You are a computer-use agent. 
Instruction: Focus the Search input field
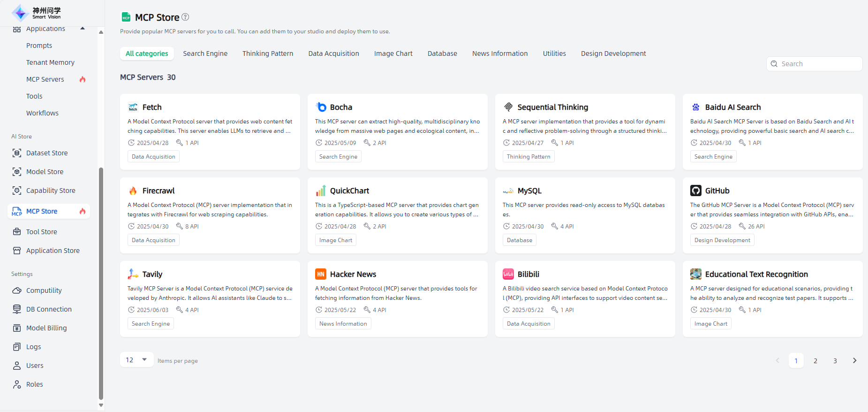click(x=815, y=64)
